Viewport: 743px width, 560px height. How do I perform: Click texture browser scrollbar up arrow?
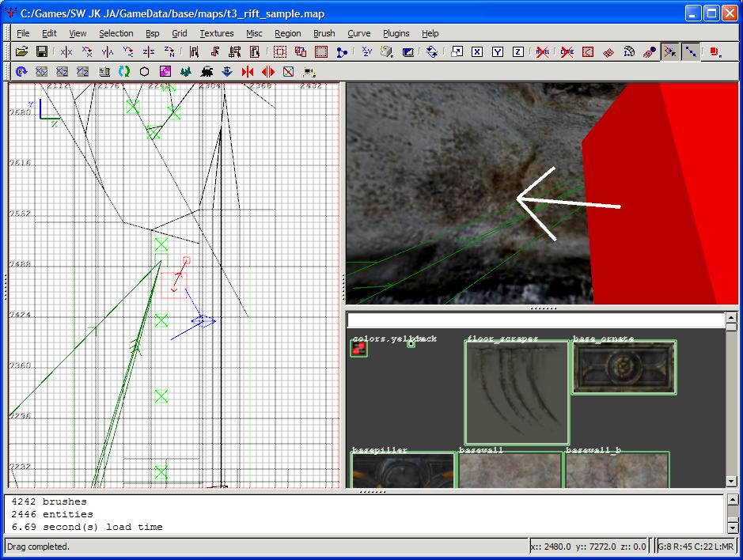(x=731, y=318)
